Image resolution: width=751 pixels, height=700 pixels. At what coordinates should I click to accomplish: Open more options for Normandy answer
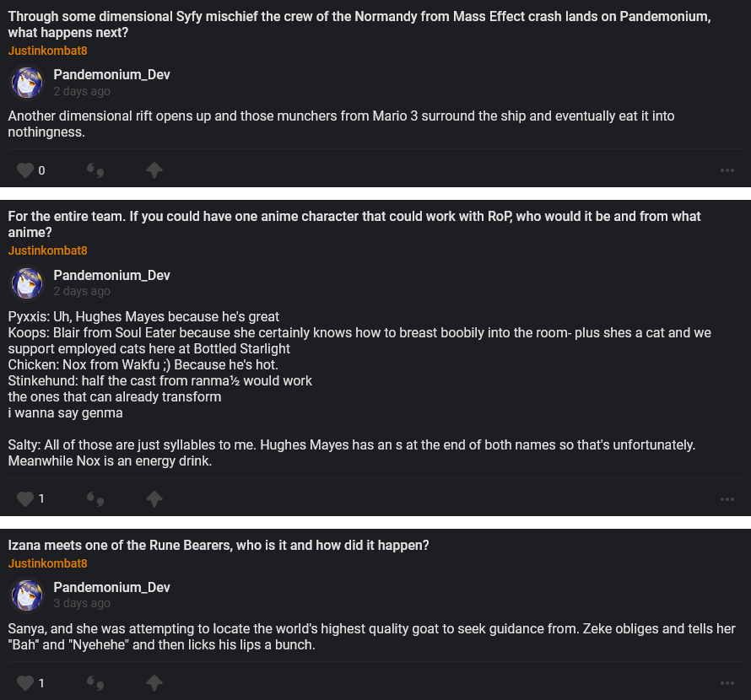point(727,170)
